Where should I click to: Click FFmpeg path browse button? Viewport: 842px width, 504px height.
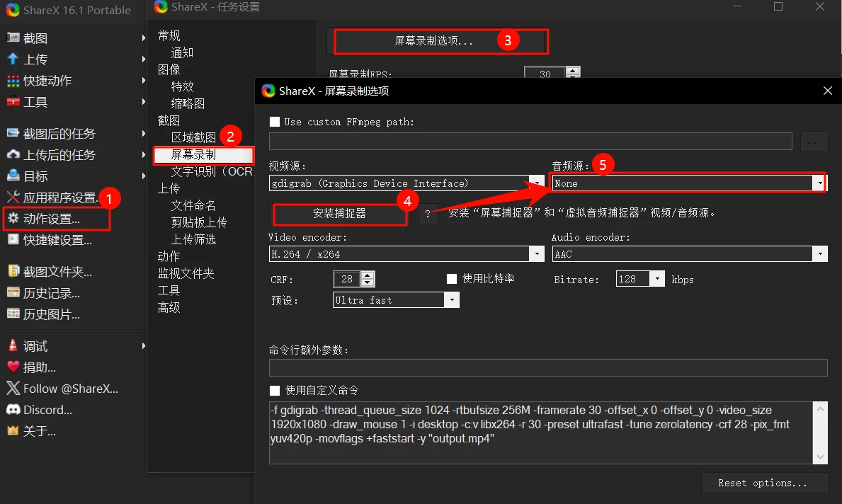[x=814, y=142]
